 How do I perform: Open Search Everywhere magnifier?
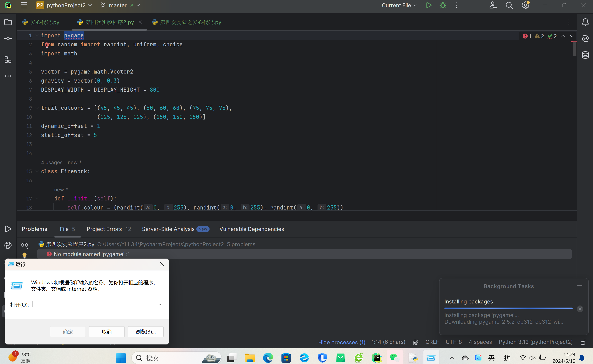click(x=509, y=5)
